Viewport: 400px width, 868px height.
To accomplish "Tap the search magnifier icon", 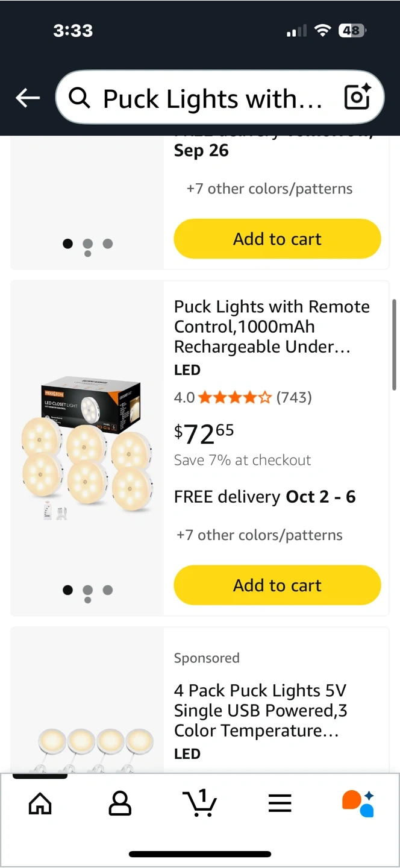I will tap(80, 97).
